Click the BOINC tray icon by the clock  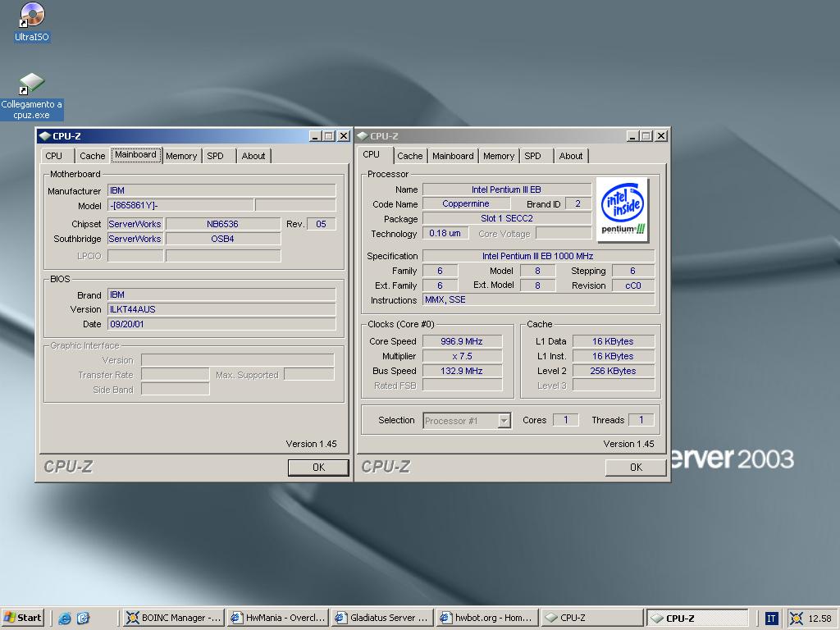(x=796, y=619)
